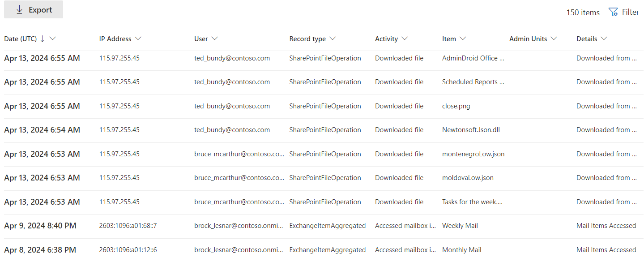Screen dimensions: 644x262
Task: Expand the Details column chevron
Action: [604, 39]
